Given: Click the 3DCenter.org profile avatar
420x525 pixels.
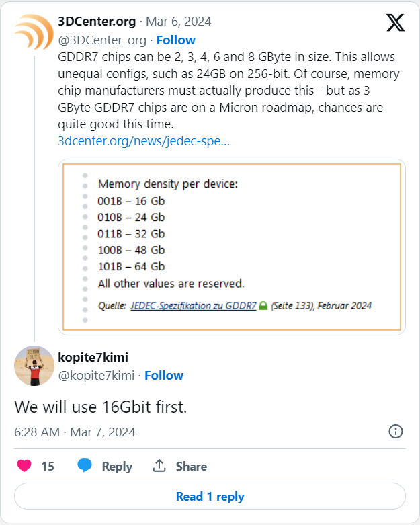Looking at the screenshot, I should 34,32.
